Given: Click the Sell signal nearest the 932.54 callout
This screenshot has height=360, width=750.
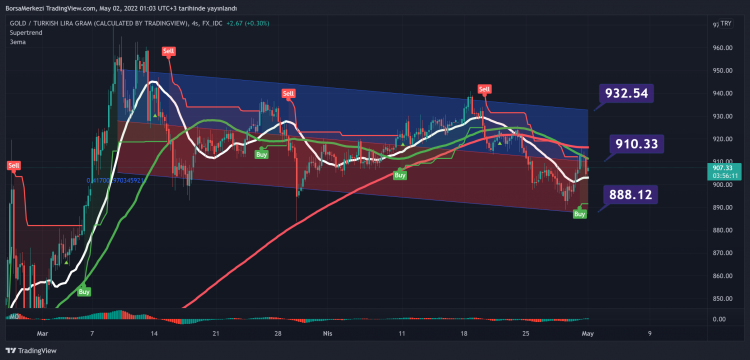Looking at the screenshot, I should coord(485,88).
